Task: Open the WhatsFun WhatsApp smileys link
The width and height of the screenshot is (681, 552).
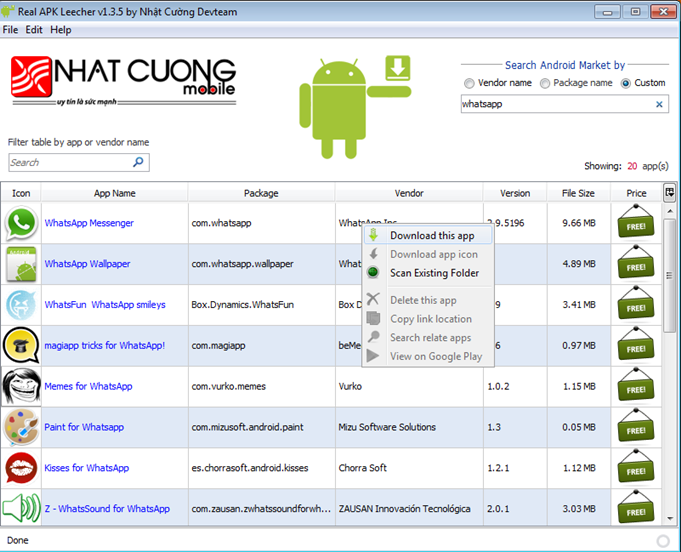Action: [105, 305]
